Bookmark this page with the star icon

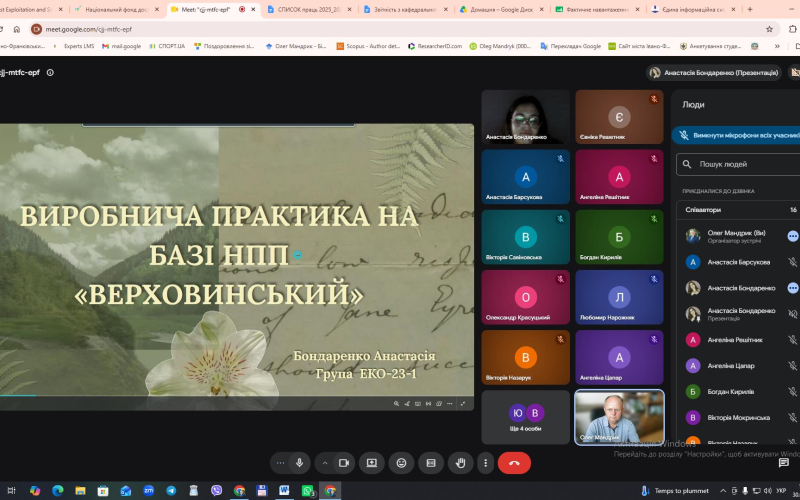coord(769,29)
